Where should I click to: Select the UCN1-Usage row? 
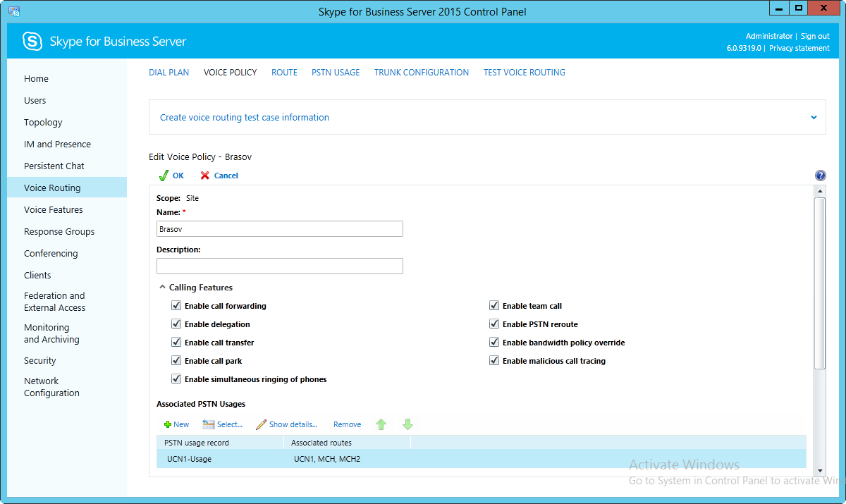482,459
